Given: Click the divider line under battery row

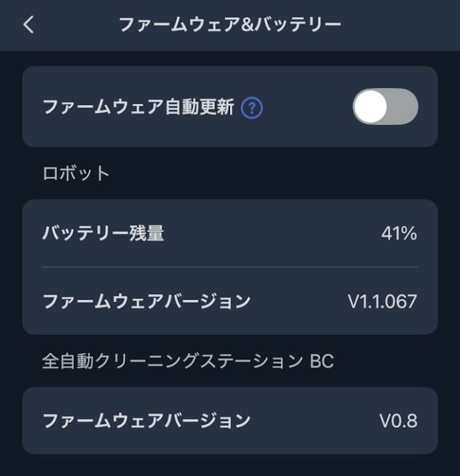Looking at the screenshot, I should [230, 267].
